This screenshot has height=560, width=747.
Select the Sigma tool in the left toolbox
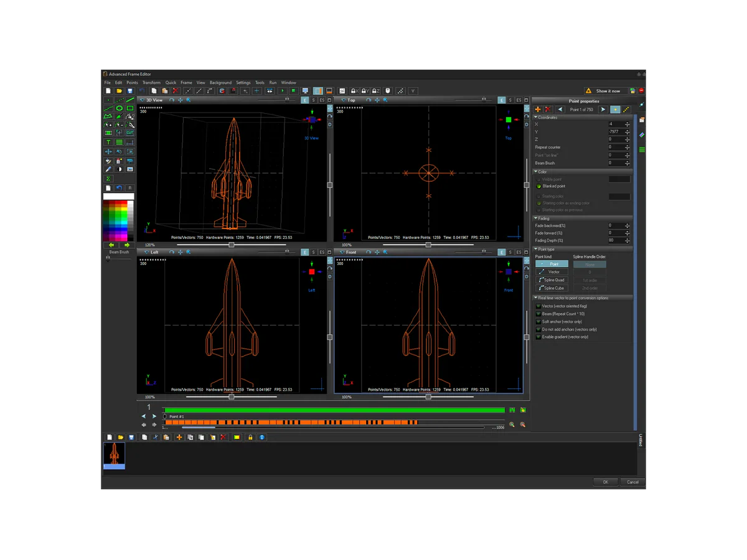(108, 179)
